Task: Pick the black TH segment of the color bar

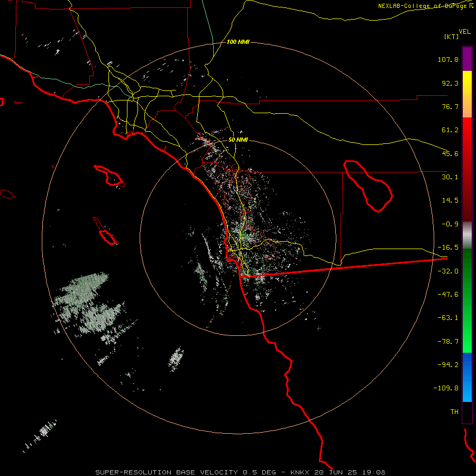Action: point(467,413)
